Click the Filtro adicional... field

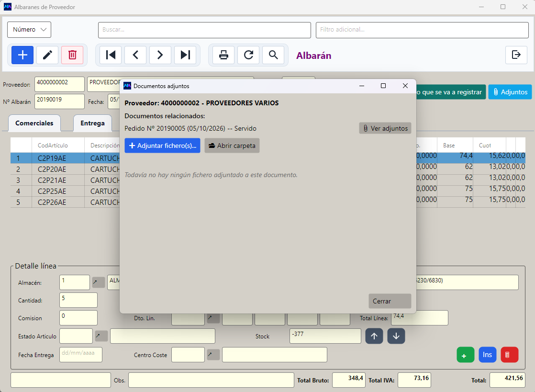(422, 30)
